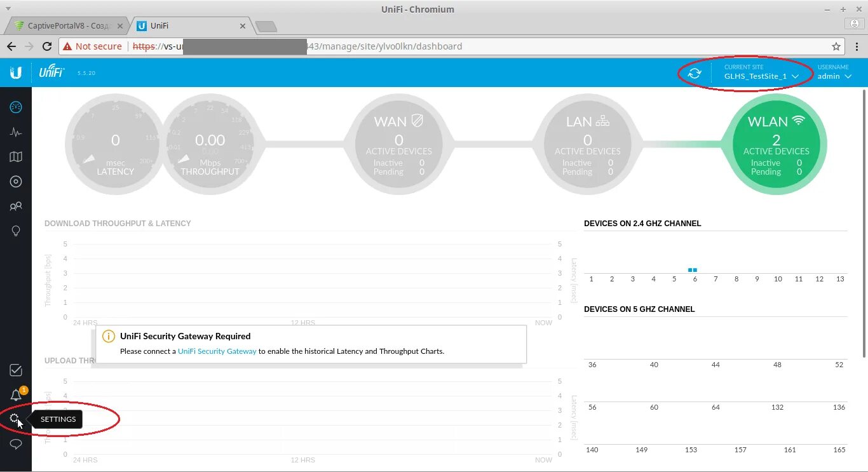Click the Latency gauge

coord(115,145)
